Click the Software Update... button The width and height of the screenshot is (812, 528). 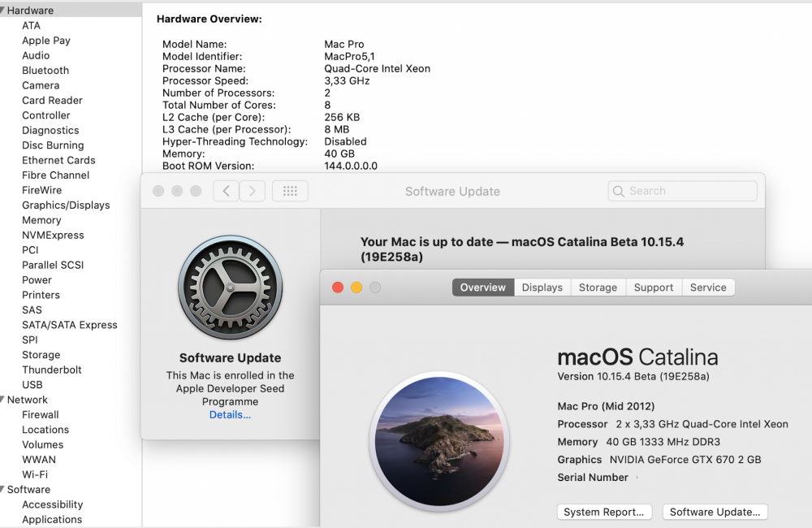pos(715,512)
